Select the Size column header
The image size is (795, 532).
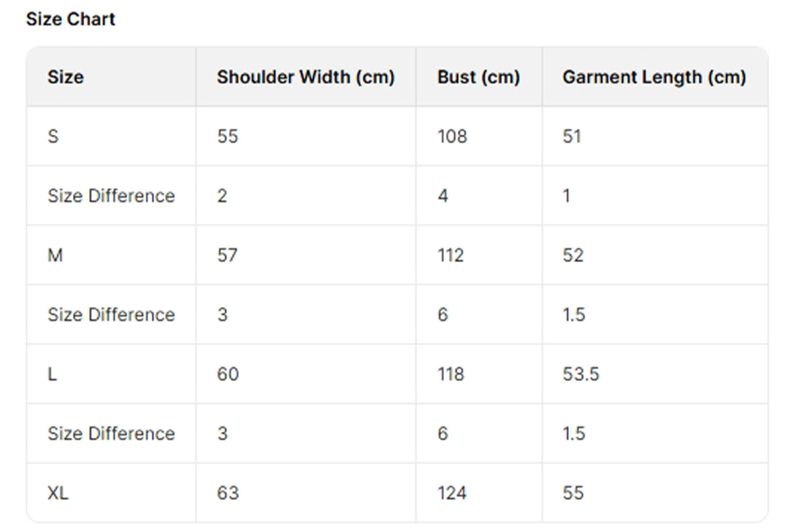coord(66,77)
